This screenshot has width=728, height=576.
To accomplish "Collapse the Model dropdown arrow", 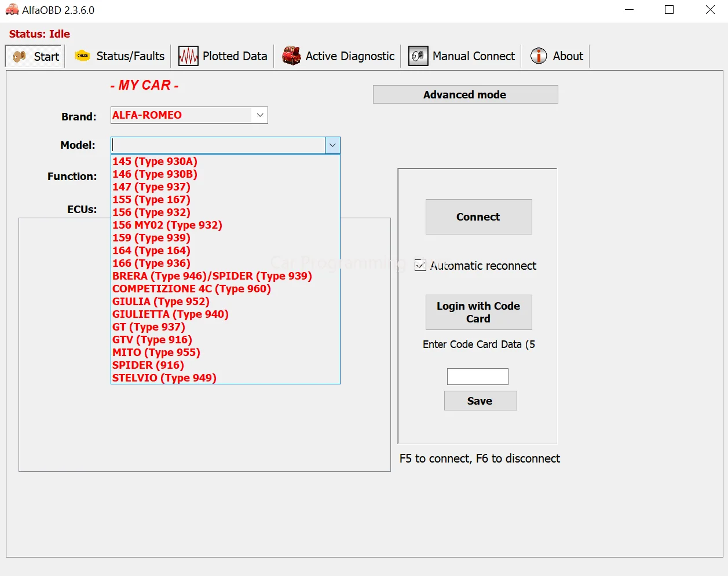I will (x=332, y=145).
